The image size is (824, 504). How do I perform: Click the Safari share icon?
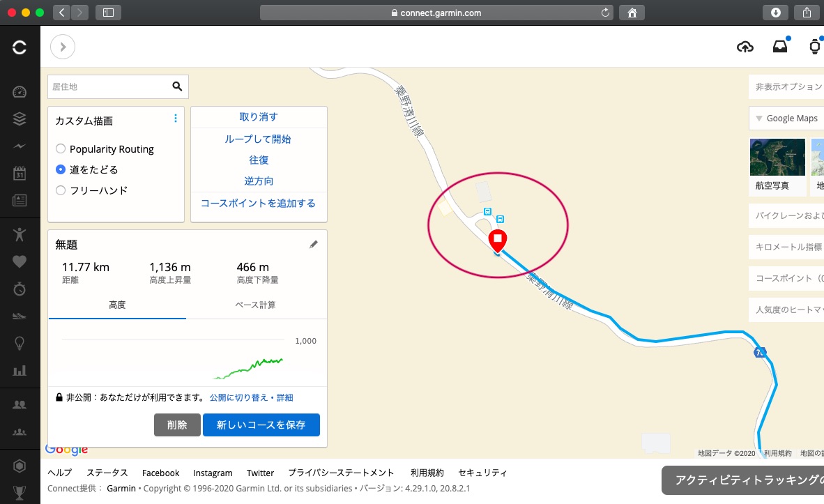point(807,13)
